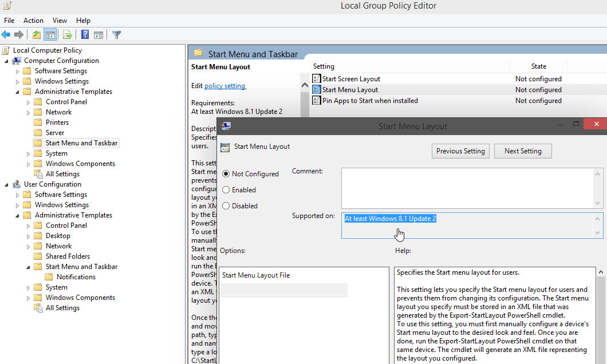Click inside the Comment text box

pyautogui.click(x=467, y=188)
